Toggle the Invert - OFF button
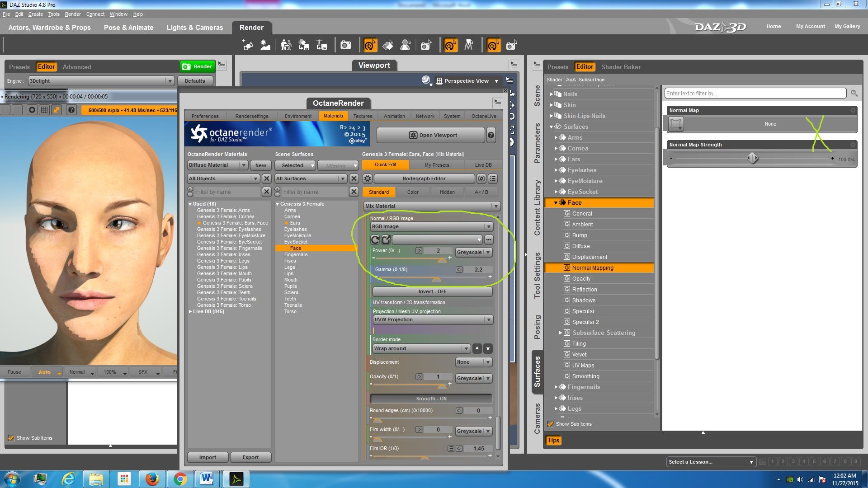 point(432,291)
